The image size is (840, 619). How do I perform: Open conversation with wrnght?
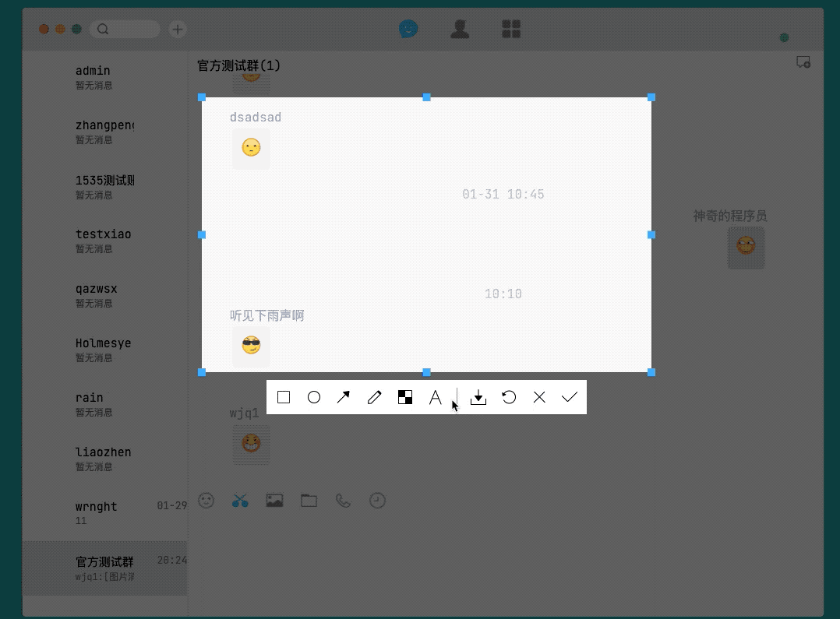[105, 513]
